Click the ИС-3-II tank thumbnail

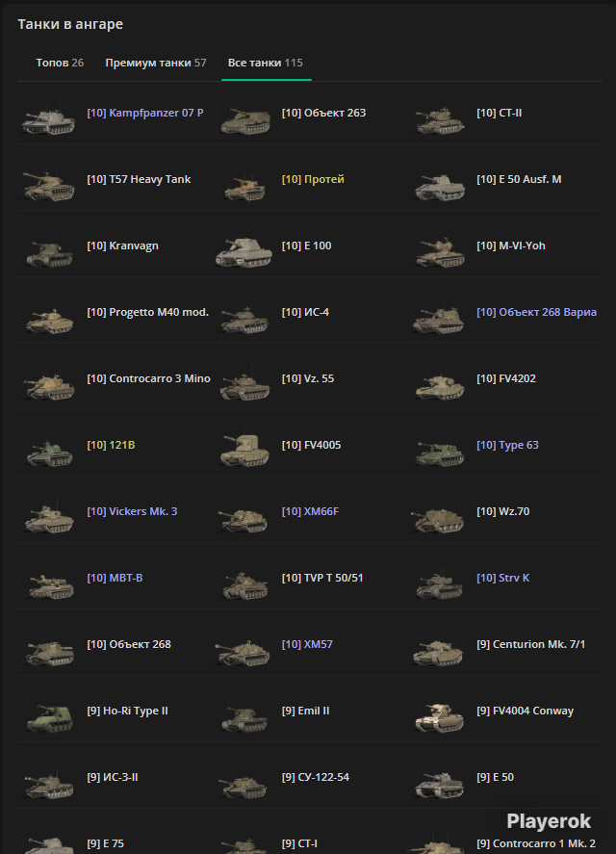pyautogui.click(x=48, y=785)
